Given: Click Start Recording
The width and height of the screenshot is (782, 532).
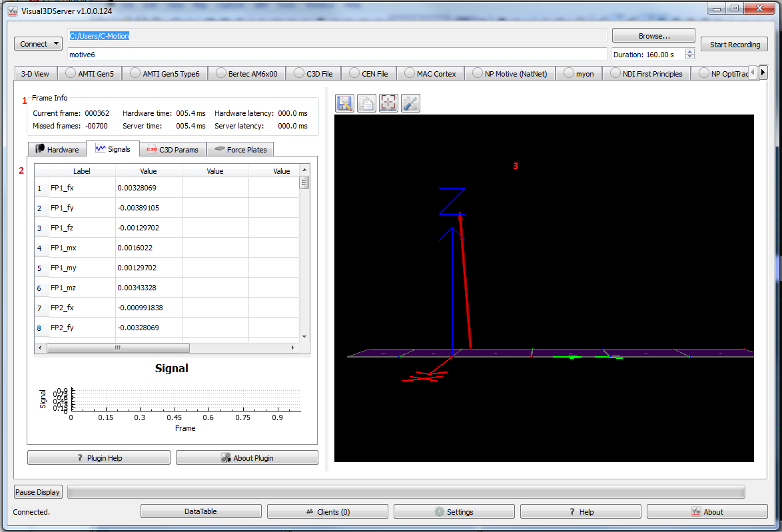Looking at the screenshot, I should tap(735, 45).
